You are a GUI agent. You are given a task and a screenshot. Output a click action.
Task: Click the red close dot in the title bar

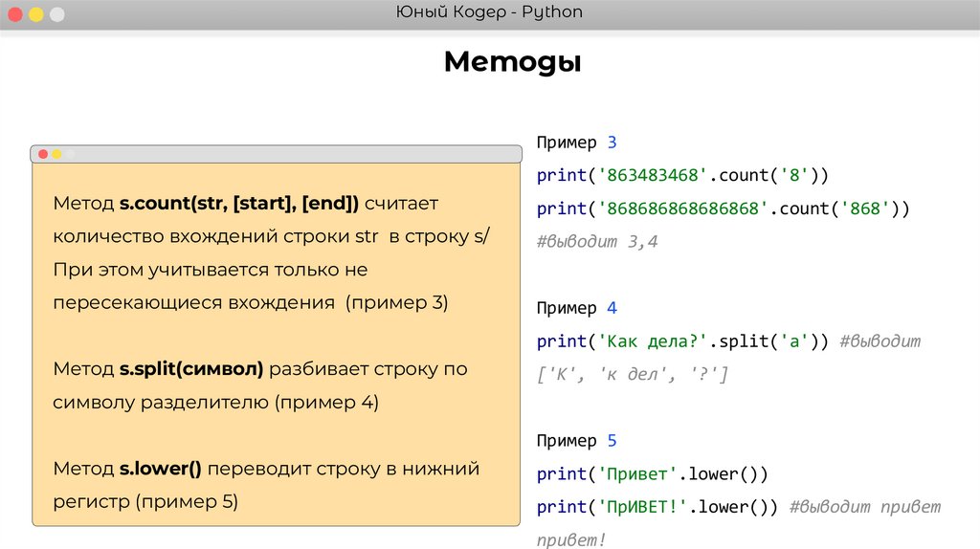(15, 14)
